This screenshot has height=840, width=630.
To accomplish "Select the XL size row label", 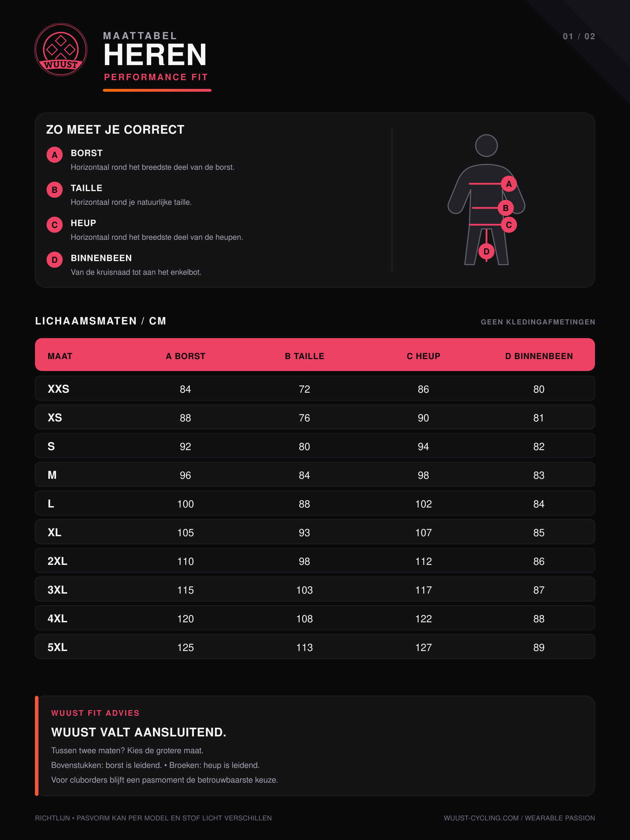I will point(54,532).
